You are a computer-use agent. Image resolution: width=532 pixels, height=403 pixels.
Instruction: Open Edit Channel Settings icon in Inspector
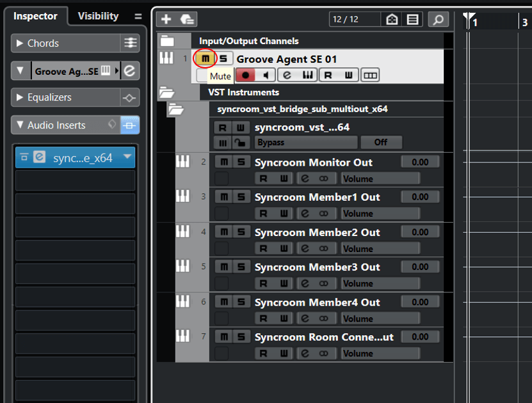click(x=130, y=70)
